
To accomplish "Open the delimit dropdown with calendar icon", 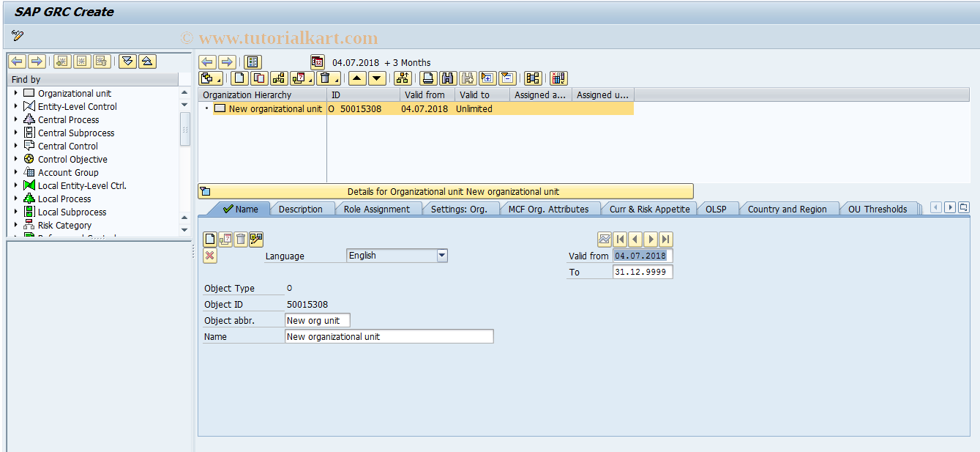I will click(302, 78).
